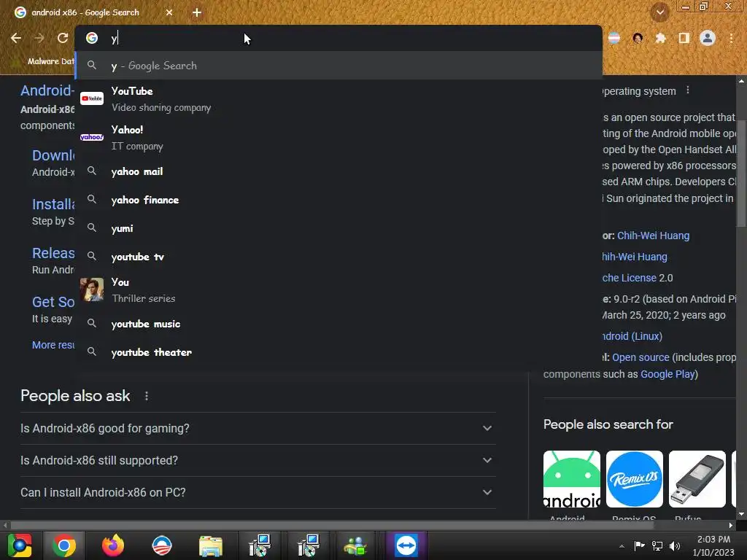Screen dimensions: 747x560
Task: Open the Rufus USB drive thumbnail
Action: (697, 479)
